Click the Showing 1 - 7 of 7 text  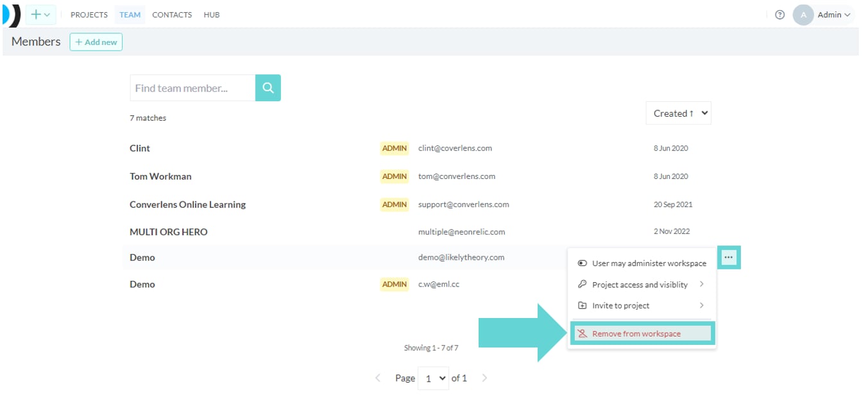coord(431,348)
